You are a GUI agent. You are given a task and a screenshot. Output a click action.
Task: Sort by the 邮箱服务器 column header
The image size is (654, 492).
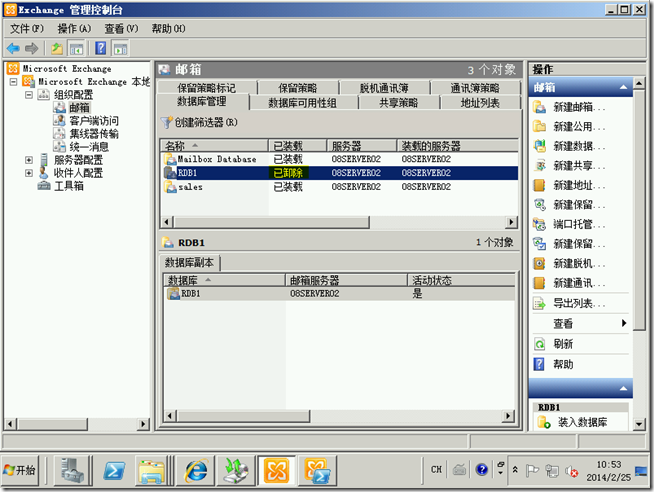tap(346, 281)
